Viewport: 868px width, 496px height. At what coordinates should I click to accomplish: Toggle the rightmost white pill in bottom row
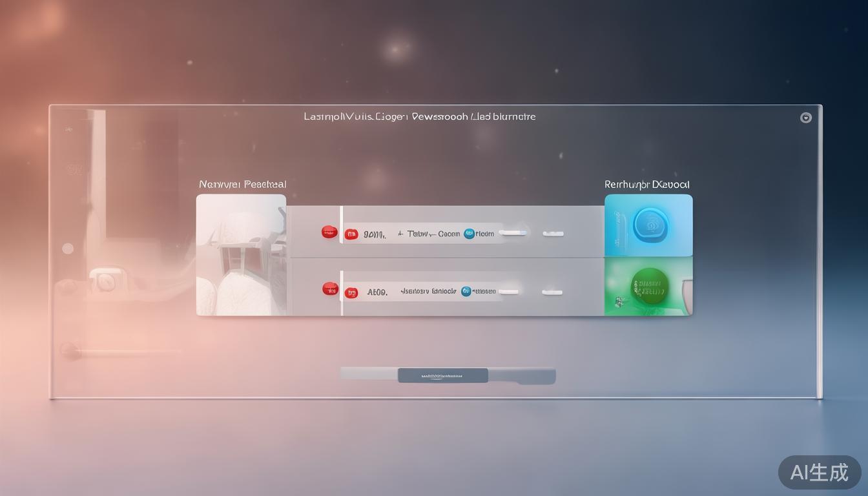coord(553,293)
